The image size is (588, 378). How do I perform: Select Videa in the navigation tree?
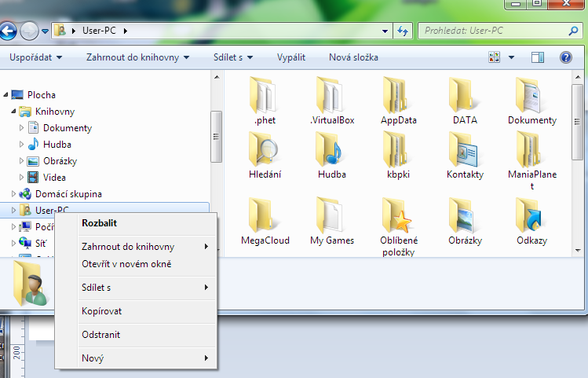[54, 178]
